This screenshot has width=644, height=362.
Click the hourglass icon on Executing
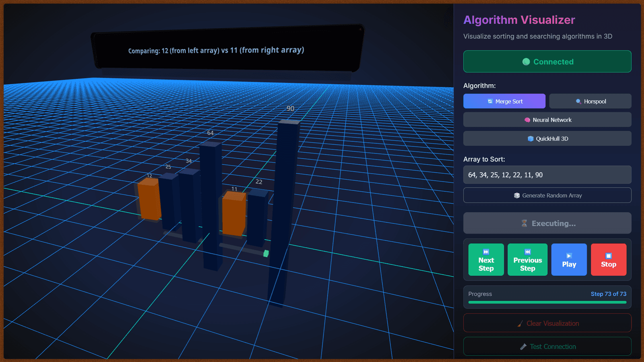[x=524, y=223]
